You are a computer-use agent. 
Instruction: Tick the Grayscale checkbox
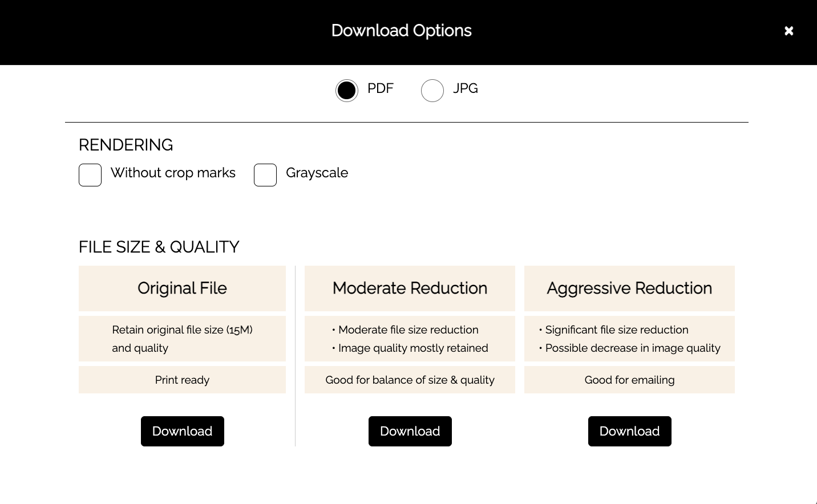pyautogui.click(x=265, y=175)
